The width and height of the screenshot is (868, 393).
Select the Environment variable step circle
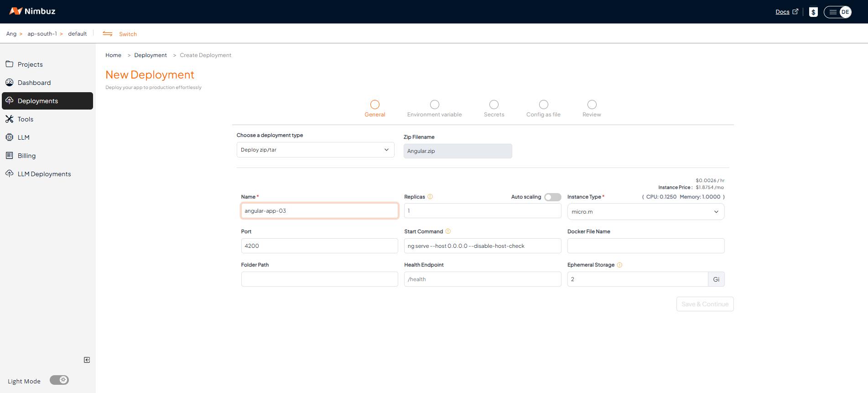(435, 105)
